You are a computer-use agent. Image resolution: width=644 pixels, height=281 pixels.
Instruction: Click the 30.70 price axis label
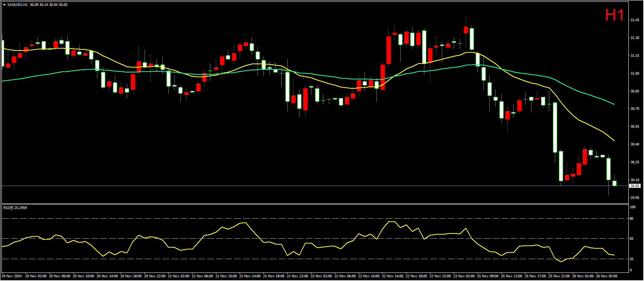pos(635,109)
